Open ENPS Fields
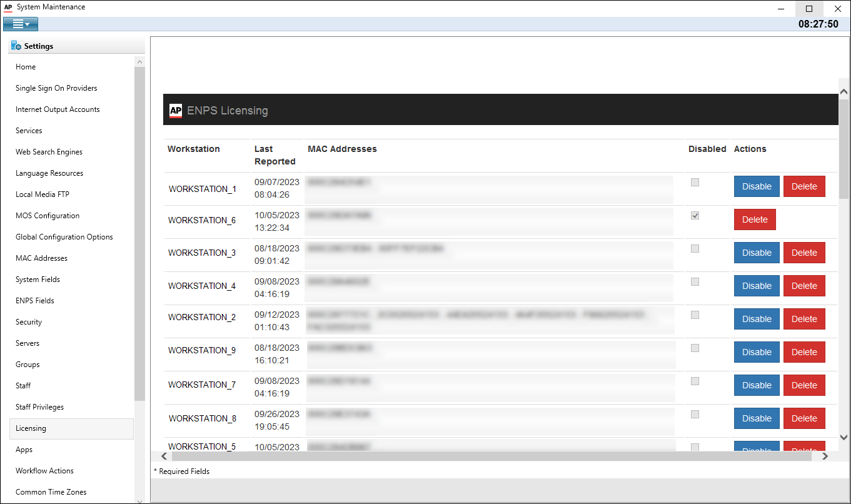Image resolution: width=851 pixels, height=504 pixels. coord(35,301)
